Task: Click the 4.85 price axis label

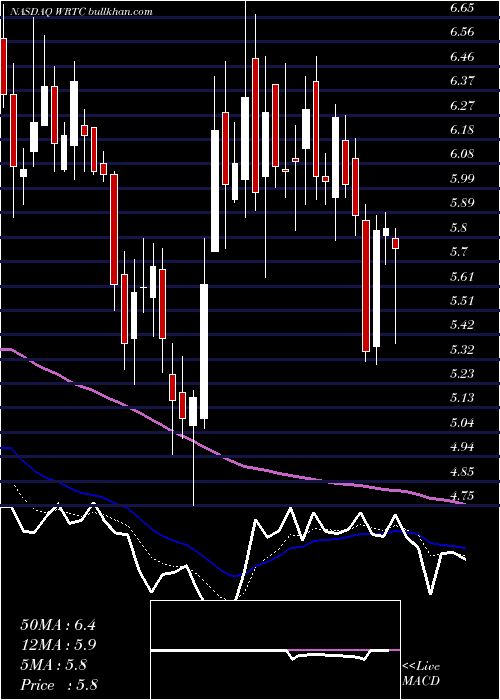Action: coord(462,471)
